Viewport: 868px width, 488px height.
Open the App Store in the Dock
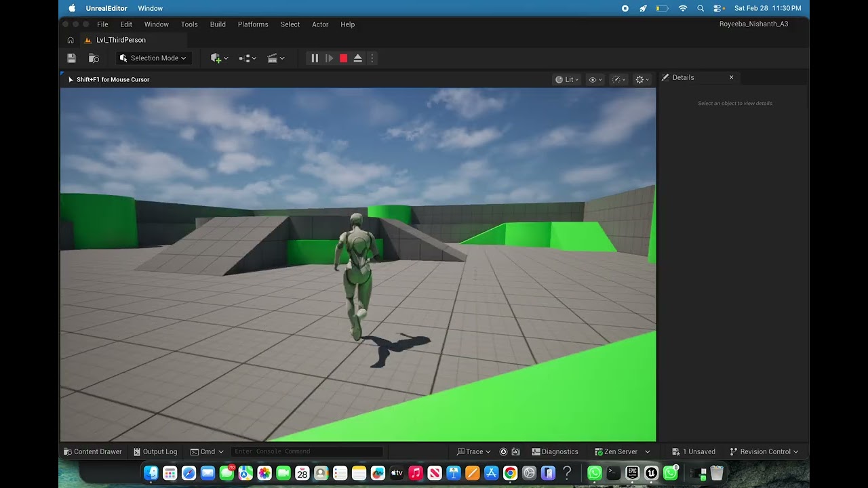point(491,473)
